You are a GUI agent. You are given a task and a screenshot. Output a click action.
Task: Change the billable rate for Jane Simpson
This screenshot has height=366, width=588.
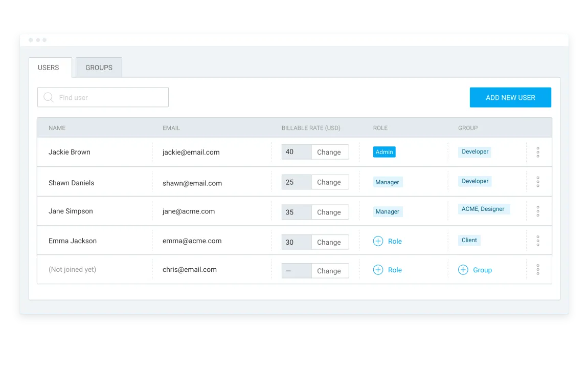point(330,212)
